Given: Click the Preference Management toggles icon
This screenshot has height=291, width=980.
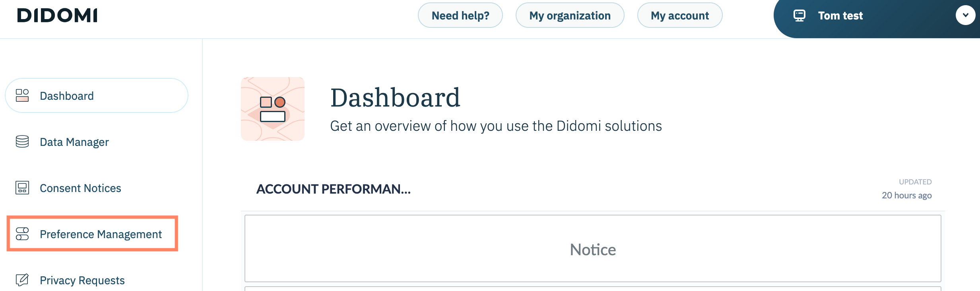Looking at the screenshot, I should (x=22, y=234).
